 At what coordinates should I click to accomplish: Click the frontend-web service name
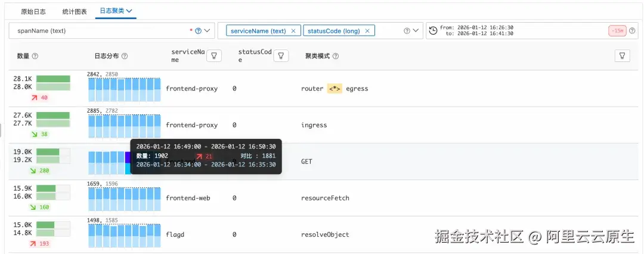point(188,198)
